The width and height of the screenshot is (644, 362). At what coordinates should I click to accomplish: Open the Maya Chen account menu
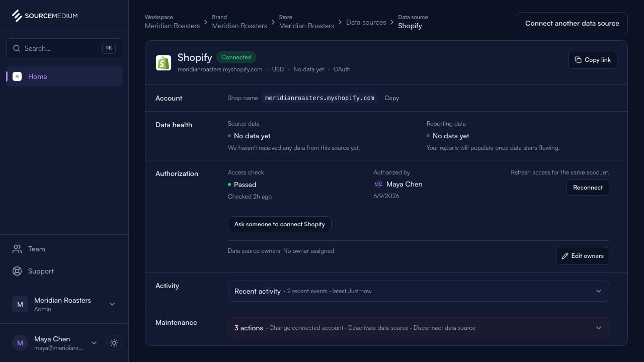[x=55, y=343]
